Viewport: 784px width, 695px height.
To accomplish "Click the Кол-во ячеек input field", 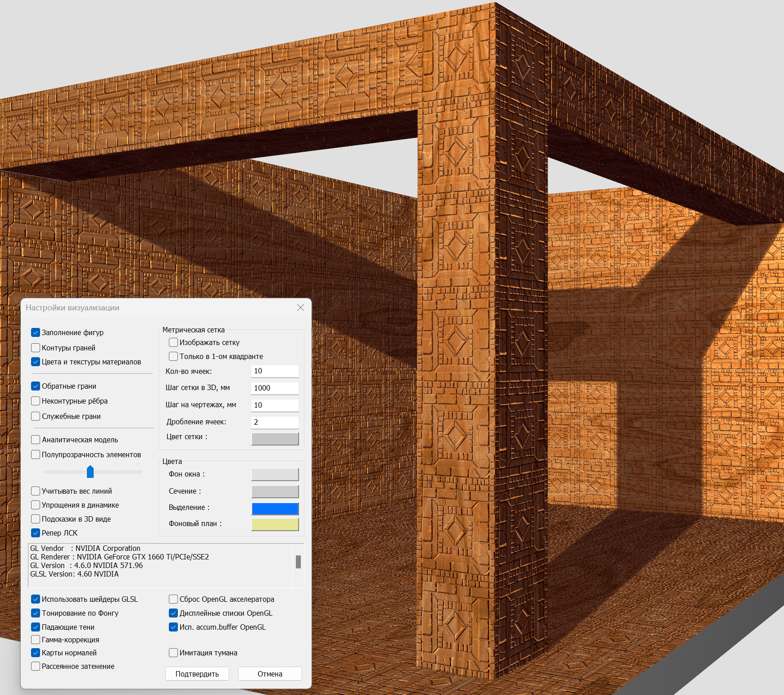I will [x=275, y=371].
